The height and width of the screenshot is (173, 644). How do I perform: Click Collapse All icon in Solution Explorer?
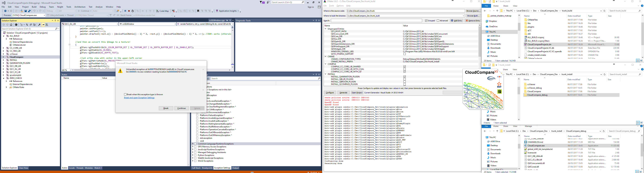[31, 25]
